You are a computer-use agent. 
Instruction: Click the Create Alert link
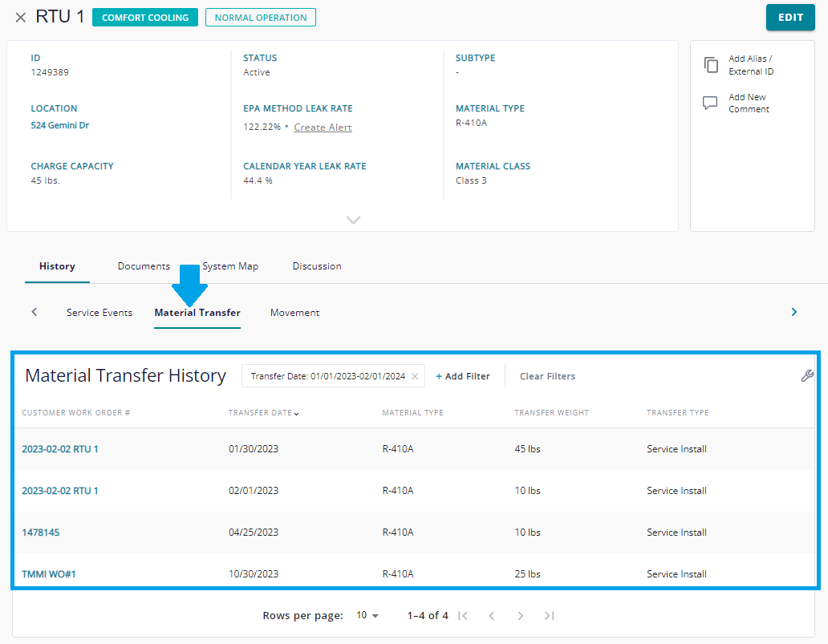pyautogui.click(x=323, y=128)
